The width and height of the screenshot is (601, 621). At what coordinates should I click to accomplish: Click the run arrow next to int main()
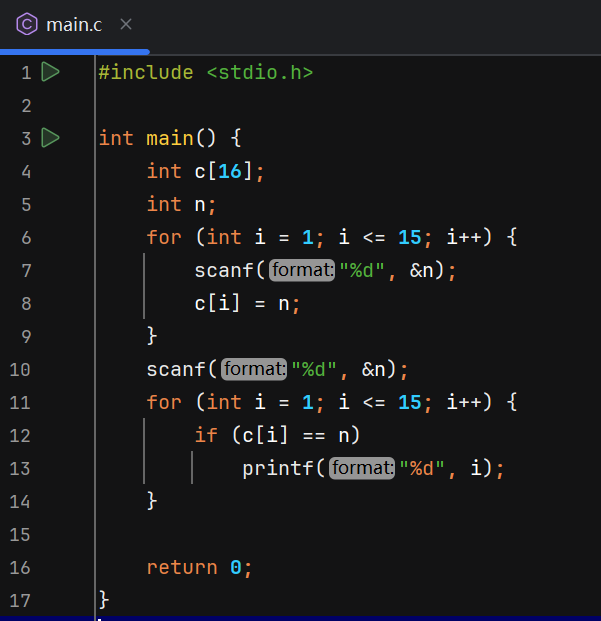click(x=51, y=138)
